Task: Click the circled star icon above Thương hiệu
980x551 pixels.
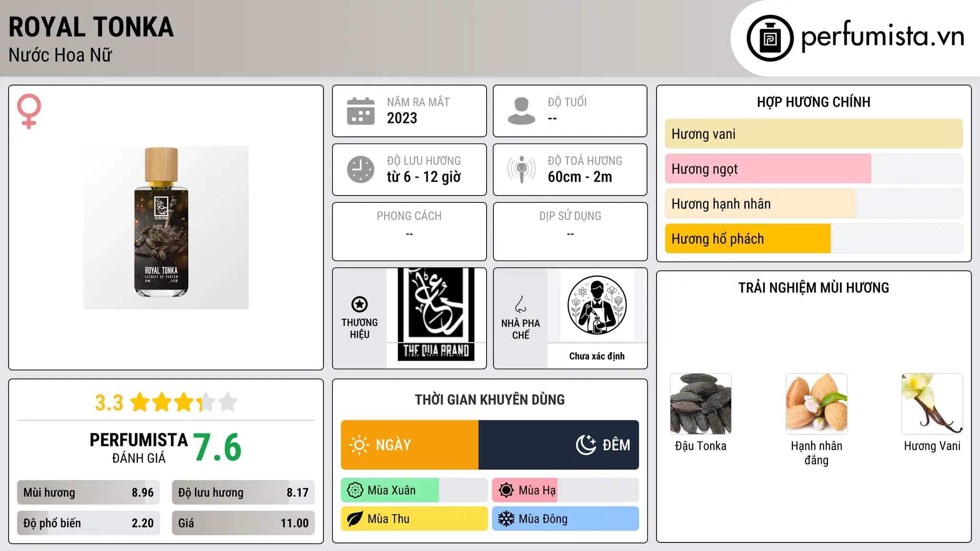Action: click(x=359, y=304)
